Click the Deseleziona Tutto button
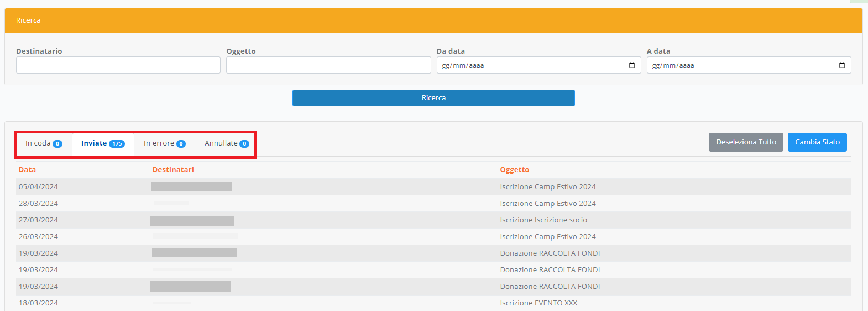868x311 pixels. 746,142
